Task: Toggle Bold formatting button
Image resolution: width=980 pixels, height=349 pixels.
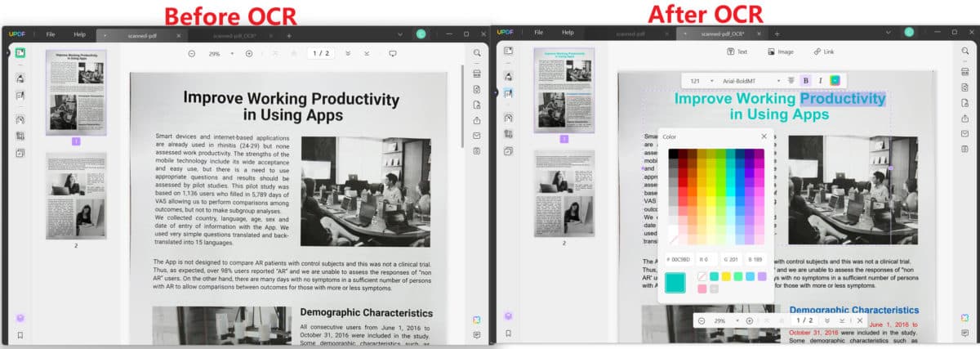Action: point(805,81)
